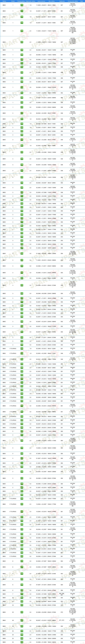Click the fuel icon for BMW X3 3.0
Screen dimensions: 85x644
(x=22, y=605)
